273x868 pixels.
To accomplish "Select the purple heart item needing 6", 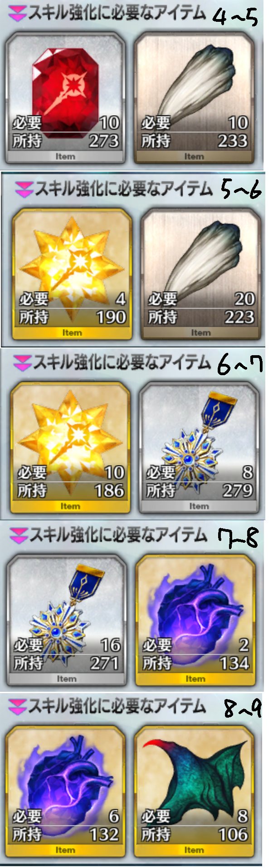I will point(65,791).
